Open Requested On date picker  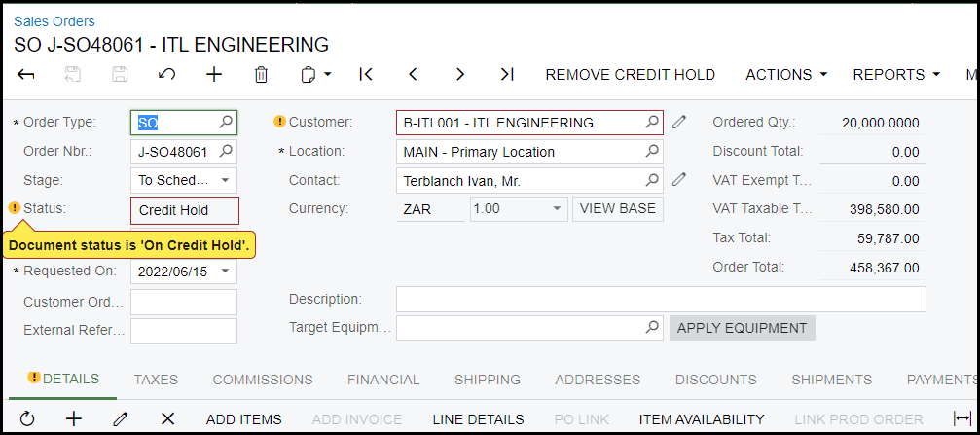(226, 272)
